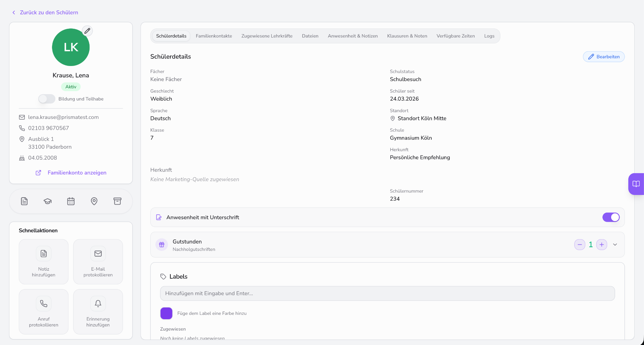
Task: Click the email envelope icon beside lena.krause address
Action: coord(22,117)
